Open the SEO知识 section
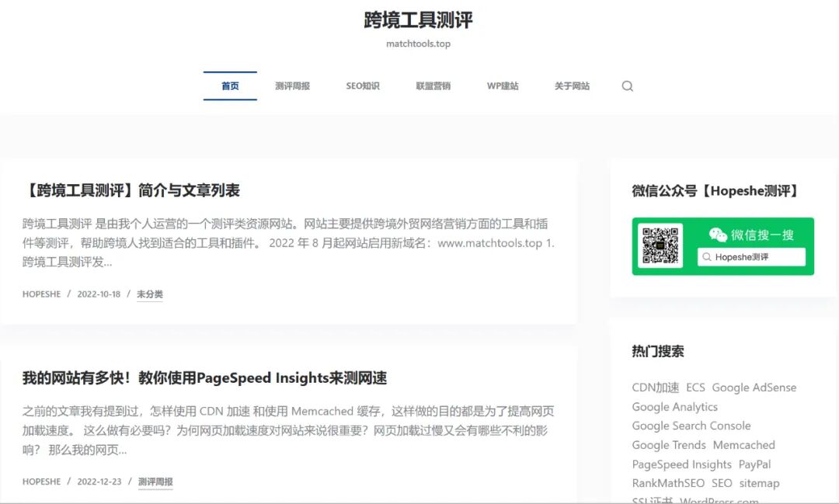 tap(362, 86)
